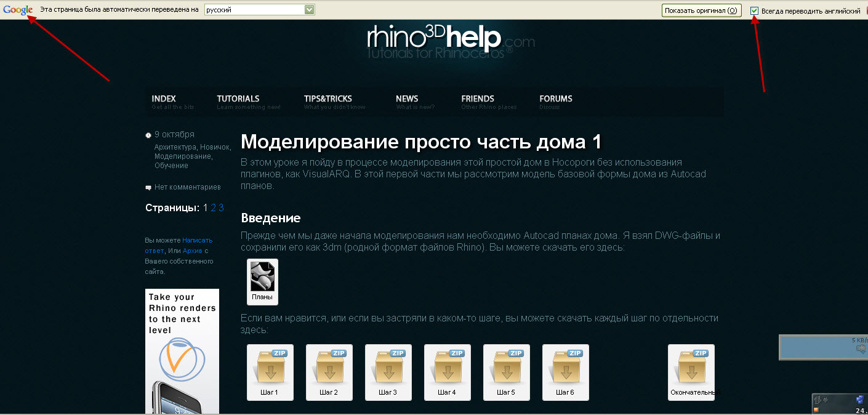Click the title Моделирование просто часть дома 1
868x415 pixels.
click(x=421, y=142)
